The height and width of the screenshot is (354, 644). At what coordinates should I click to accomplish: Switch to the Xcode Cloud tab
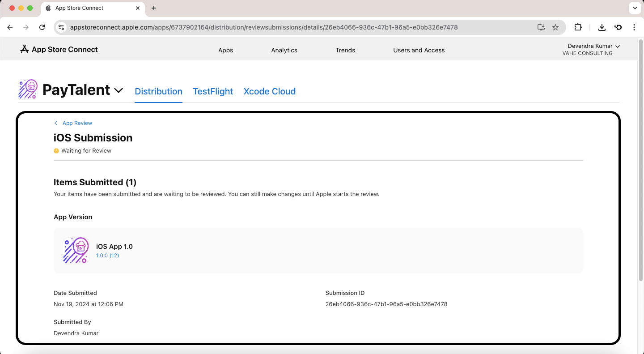tap(270, 91)
